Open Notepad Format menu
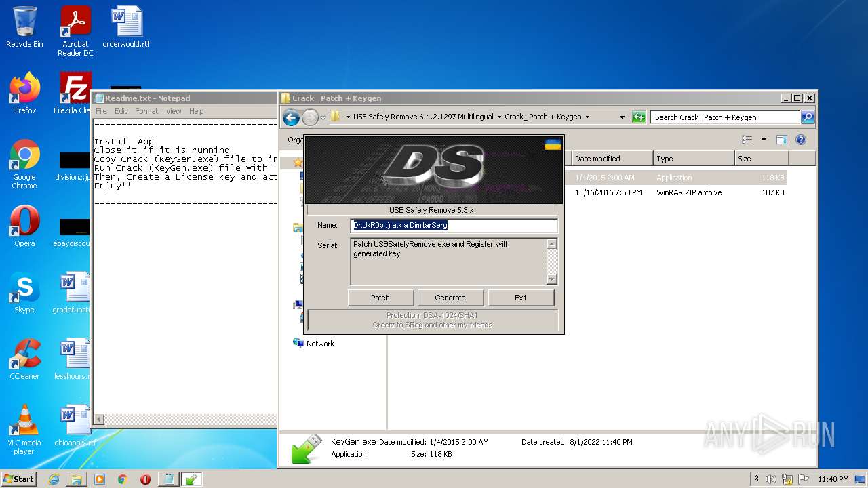868x488 pixels. pyautogui.click(x=146, y=111)
